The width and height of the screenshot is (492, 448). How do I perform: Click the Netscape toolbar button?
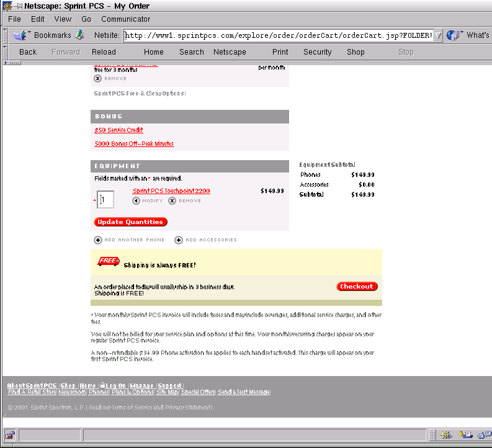[230, 52]
